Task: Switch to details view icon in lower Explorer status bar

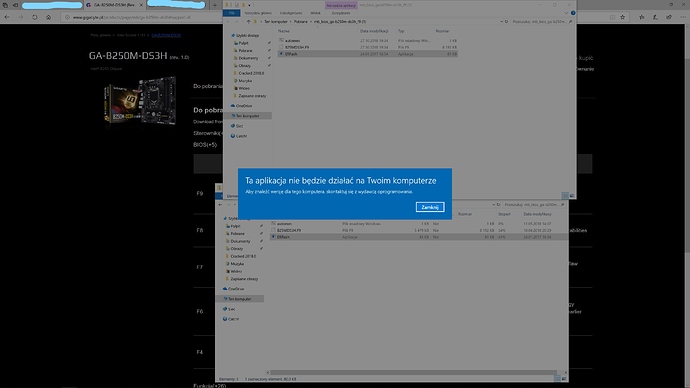Action: click(558, 378)
